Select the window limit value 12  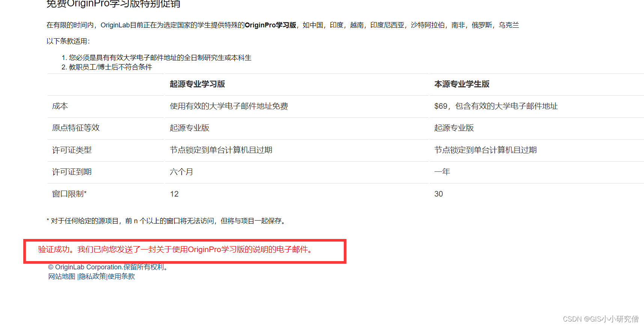tap(175, 194)
